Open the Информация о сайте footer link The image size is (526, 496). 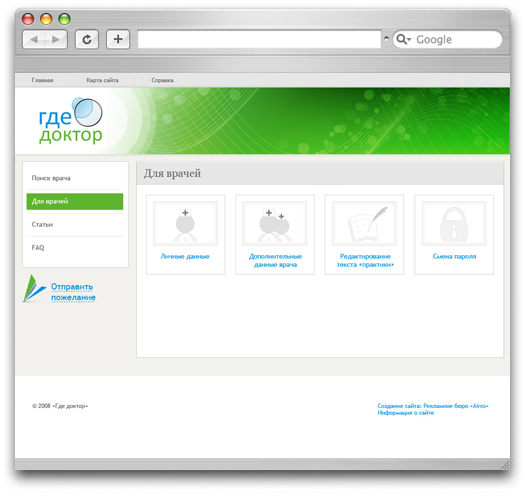406,413
